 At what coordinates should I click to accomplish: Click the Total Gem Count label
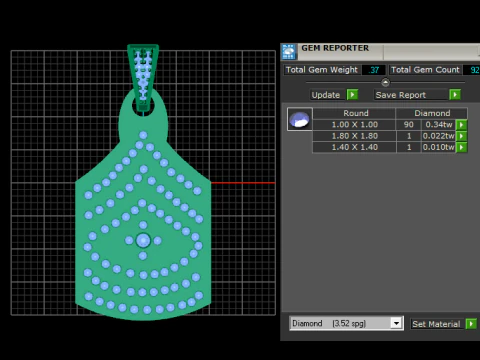(425, 70)
